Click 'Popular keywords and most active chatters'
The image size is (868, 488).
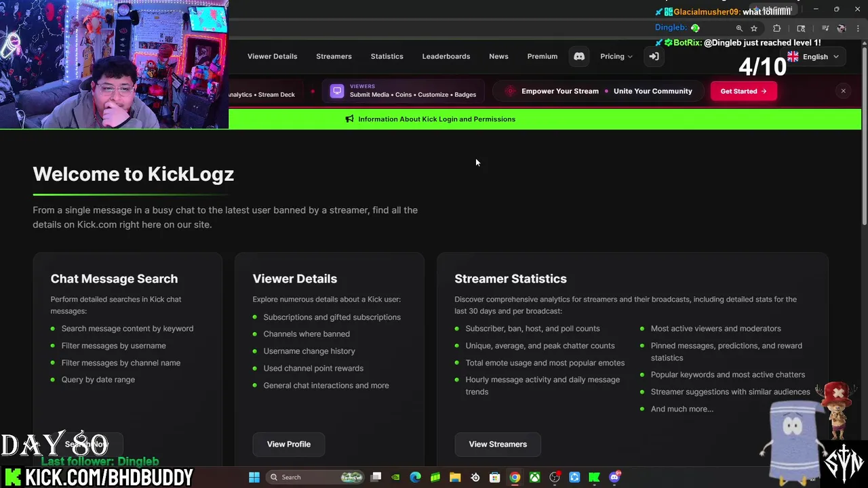pos(728,375)
